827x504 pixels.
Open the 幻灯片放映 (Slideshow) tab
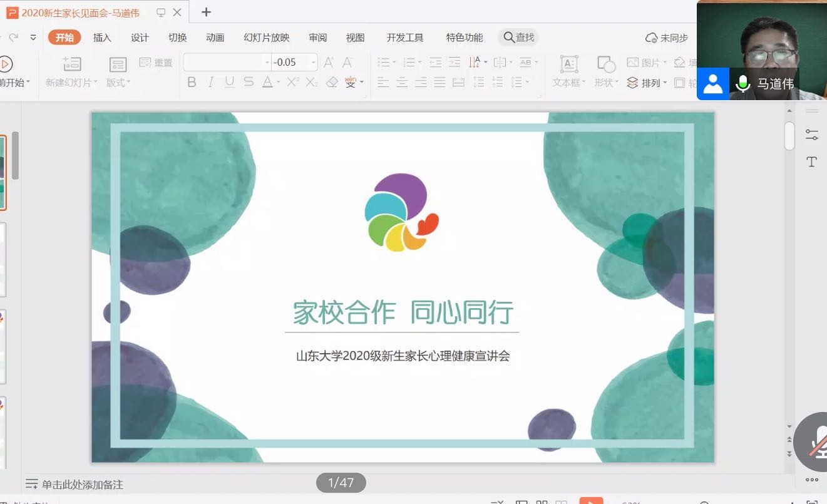266,38
